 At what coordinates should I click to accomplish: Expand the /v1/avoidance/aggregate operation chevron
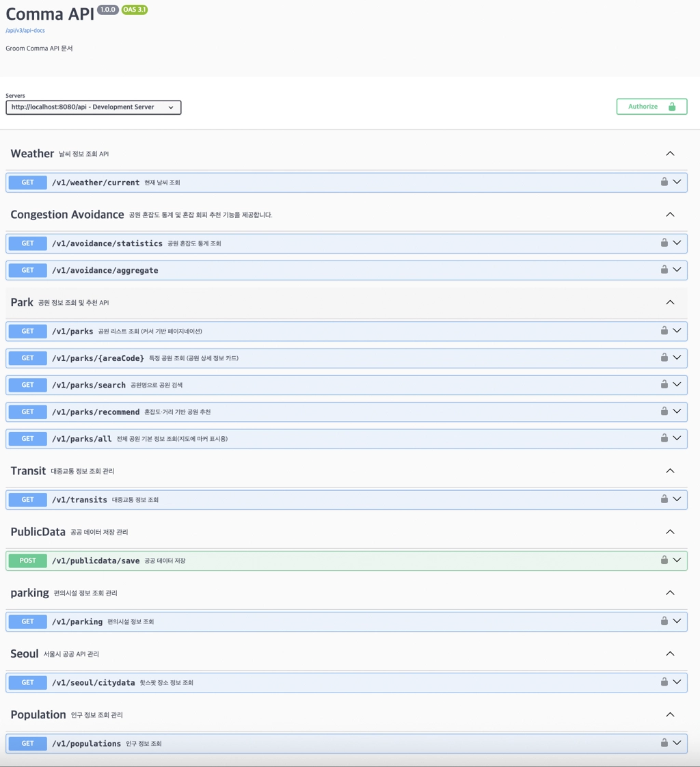677,269
